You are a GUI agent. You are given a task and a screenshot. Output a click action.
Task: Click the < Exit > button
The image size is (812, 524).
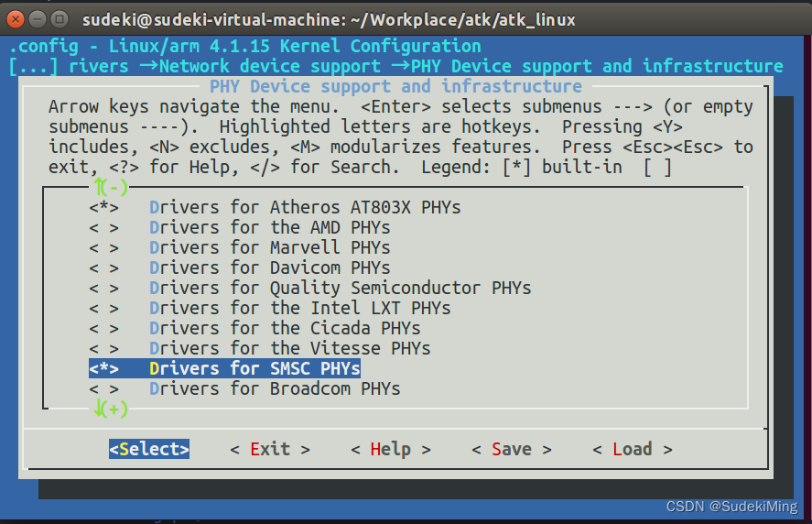(x=270, y=450)
